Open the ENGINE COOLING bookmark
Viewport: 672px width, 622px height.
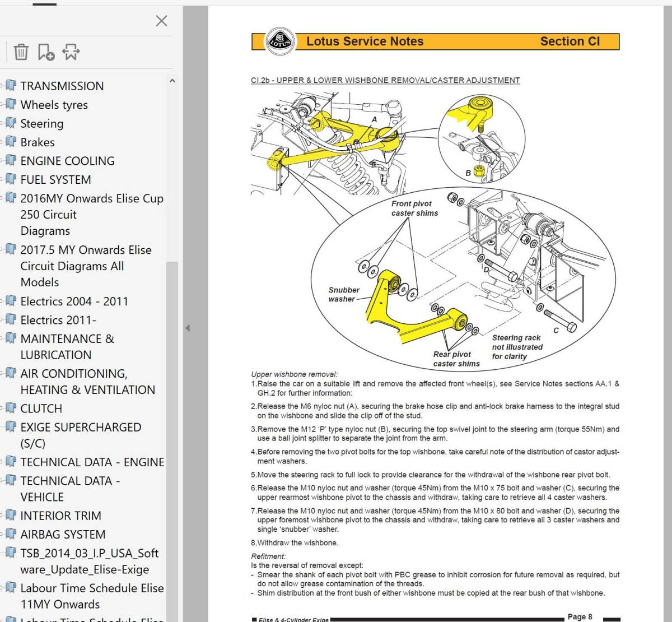pyautogui.click(x=67, y=161)
